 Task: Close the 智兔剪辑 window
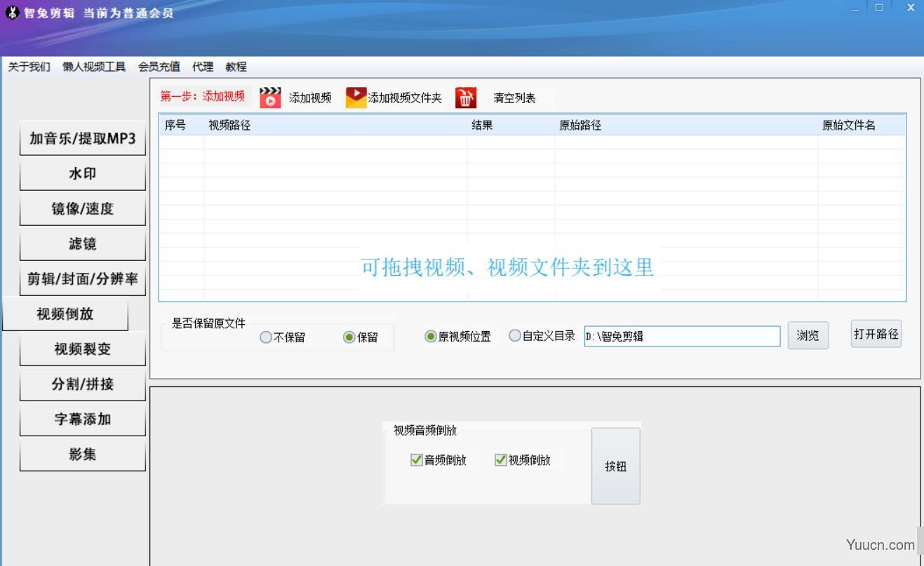pos(911,8)
